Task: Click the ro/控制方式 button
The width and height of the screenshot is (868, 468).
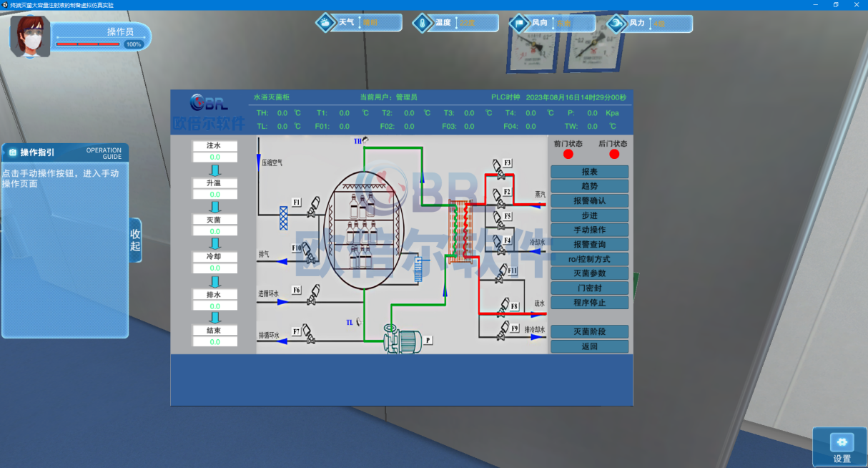Action: (x=590, y=259)
